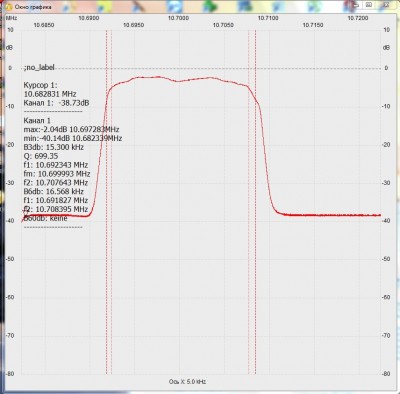
Task: Maximize the graph window
Action: pyautogui.click(x=369, y=5)
